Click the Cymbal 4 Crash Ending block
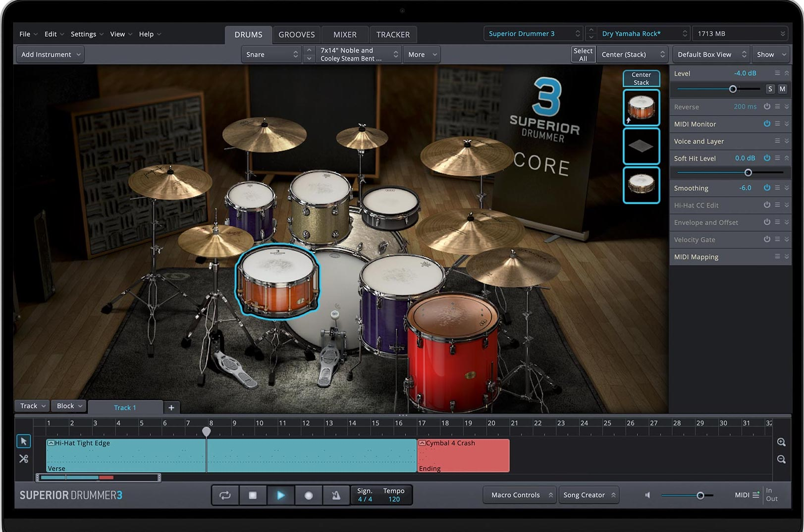This screenshot has width=804, height=532. [x=464, y=455]
